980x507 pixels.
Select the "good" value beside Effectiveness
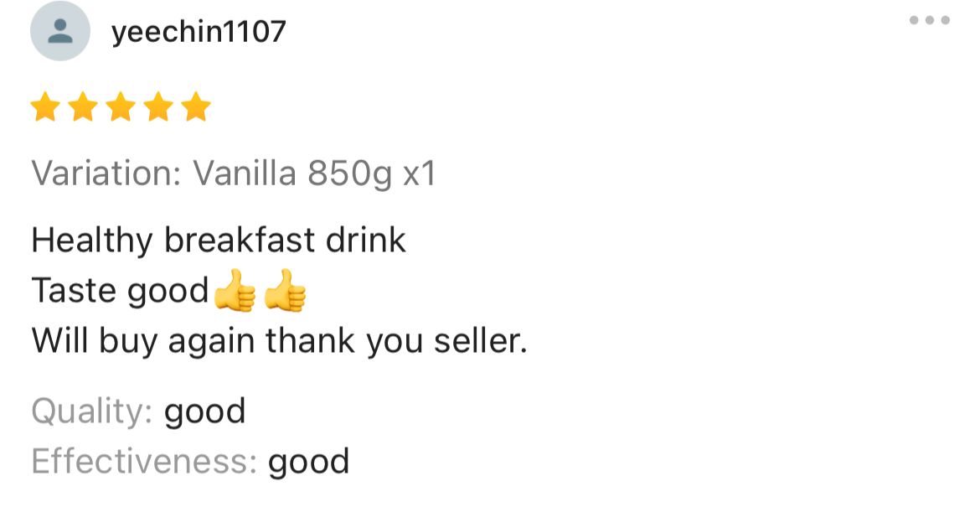coord(308,463)
